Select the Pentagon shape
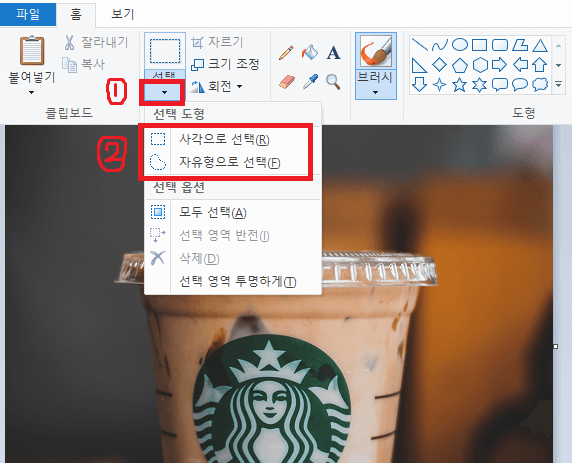 [460, 65]
